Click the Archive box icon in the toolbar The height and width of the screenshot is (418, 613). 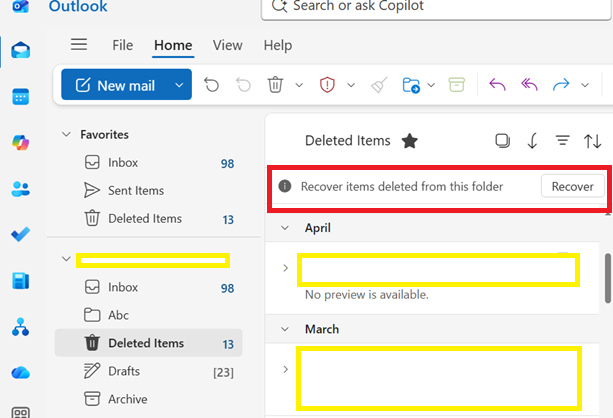456,84
